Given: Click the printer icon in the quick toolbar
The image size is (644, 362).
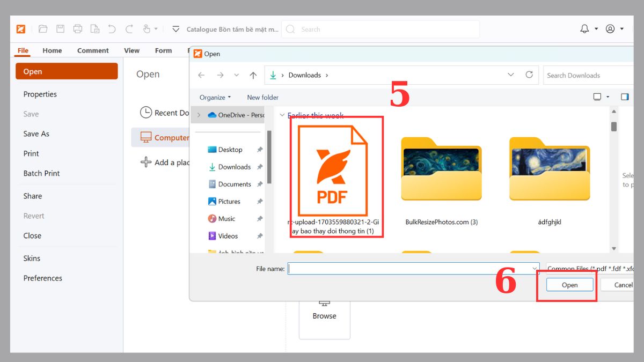Looking at the screenshot, I should pyautogui.click(x=78, y=29).
